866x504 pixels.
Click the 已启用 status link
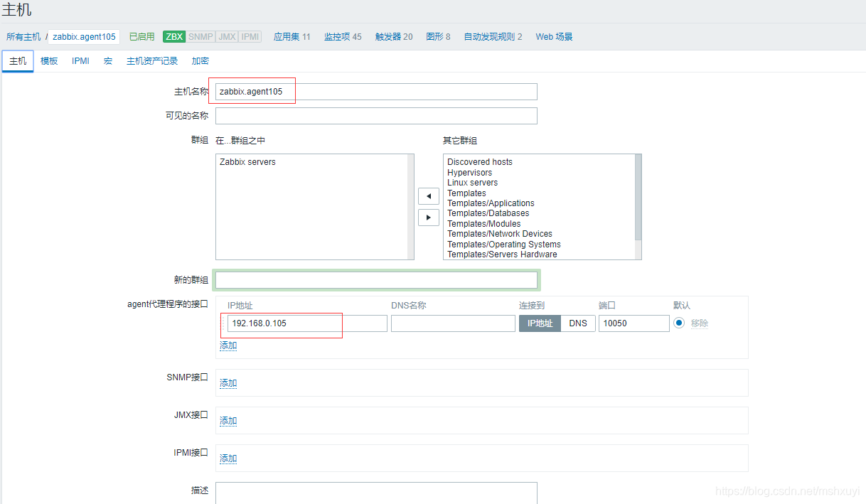tap(141, 36)
